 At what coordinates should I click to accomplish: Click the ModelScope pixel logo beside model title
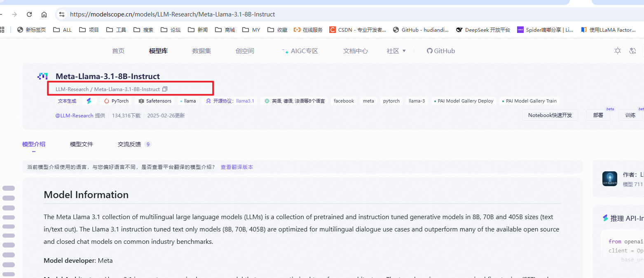(x=43, y=76)
